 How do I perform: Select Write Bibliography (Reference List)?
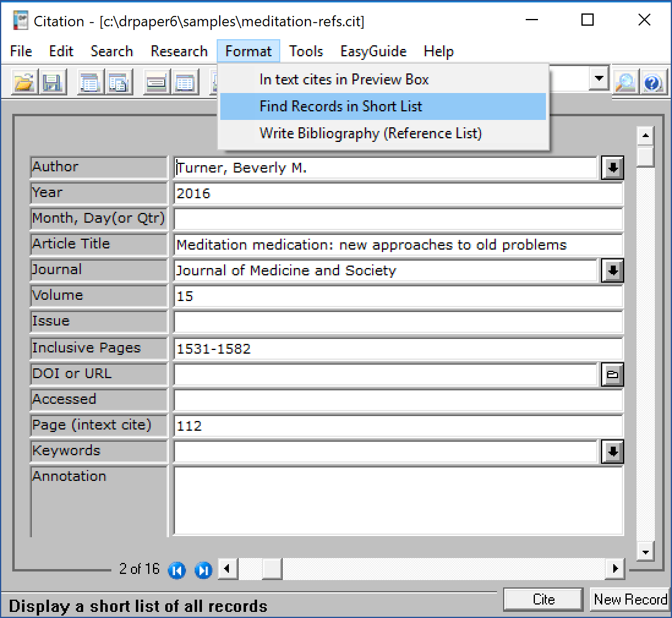pyautogui.click(x=370, y=133)
